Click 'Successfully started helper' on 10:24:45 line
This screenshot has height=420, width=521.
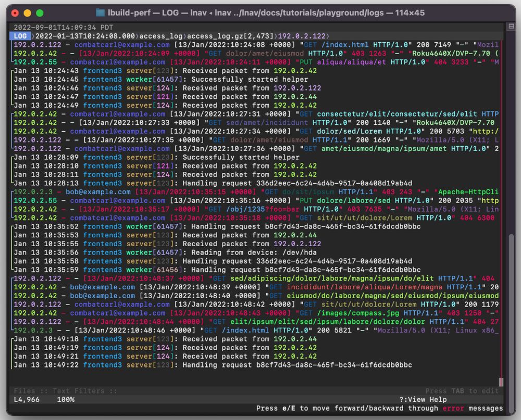pos(250,79)
